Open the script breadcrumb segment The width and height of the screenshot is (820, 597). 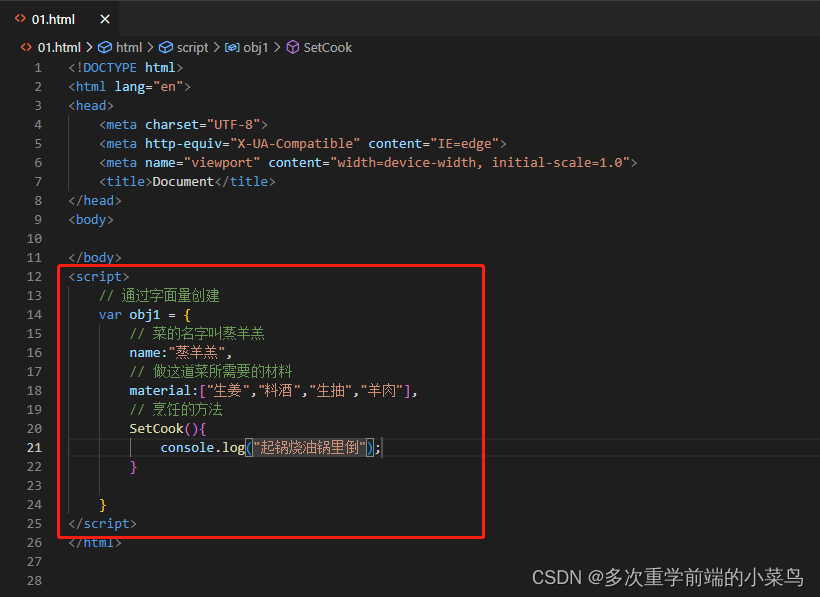(x=192, y=48)
